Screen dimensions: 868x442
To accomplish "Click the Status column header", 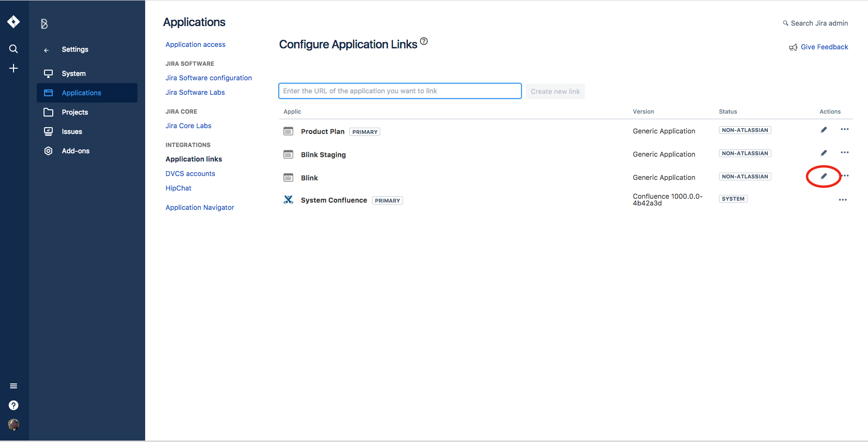I will point(728,112).
